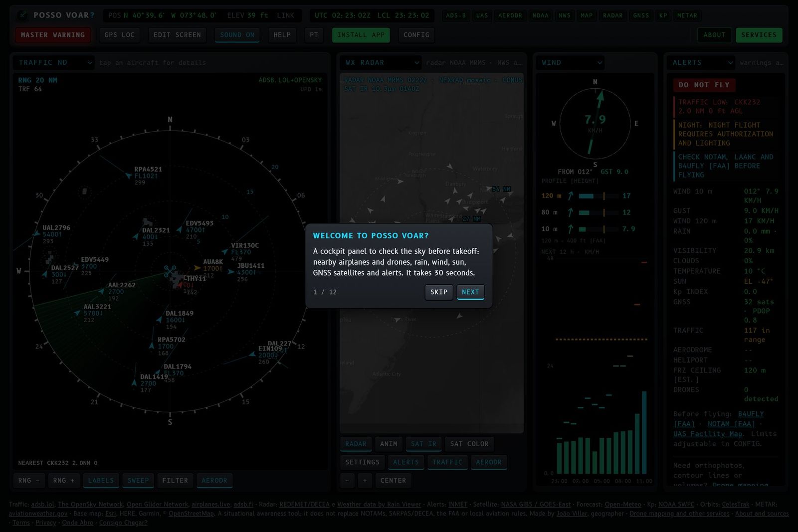This screenshot has height=532, width=798.
Task: Click the ADS-B status indicator
Action: [x=456, y=15]
